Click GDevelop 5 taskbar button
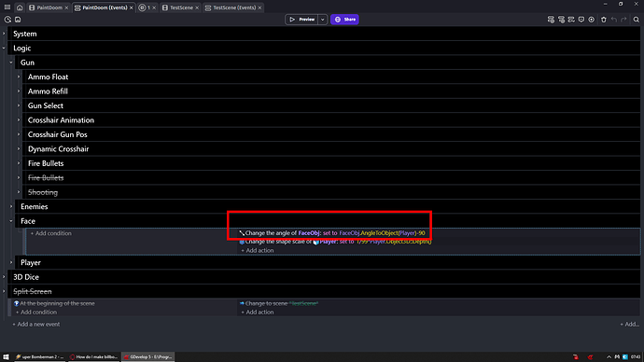The height and width of the screenshot is (362, 644). pos(148,357)
